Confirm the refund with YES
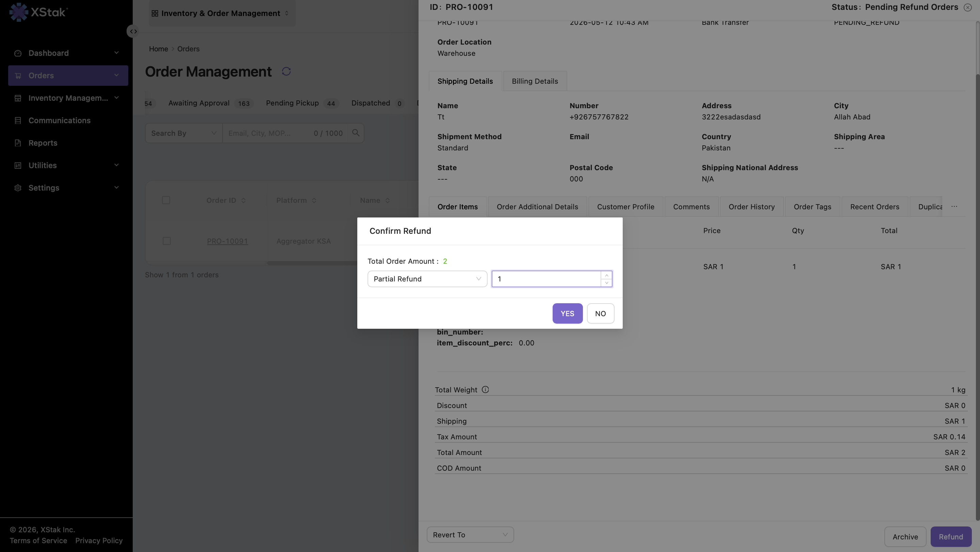The height and width of the screenshot is (552, 980). (x=567, y=313)
